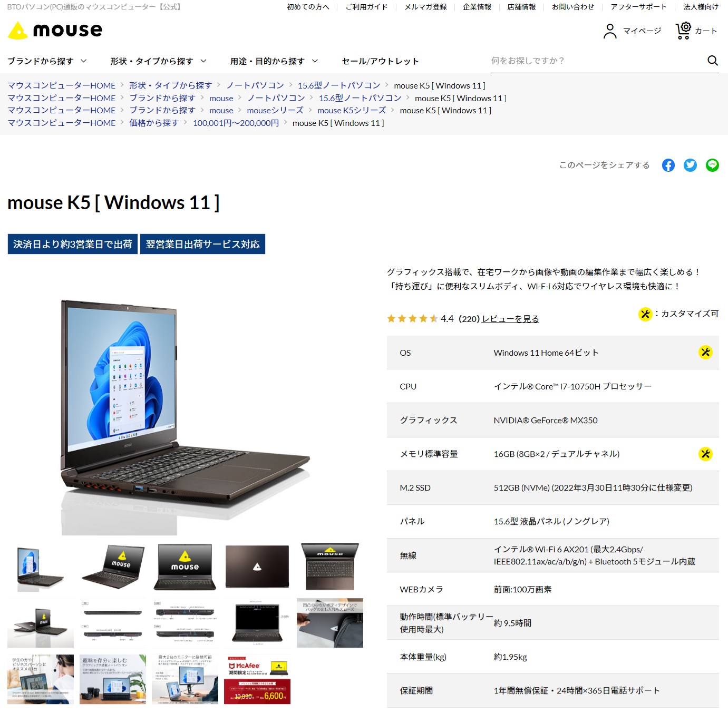The height and width of the screenshot is (713, 728).
Task: Open メルマガ登録 link
Action: click(425, 7)
